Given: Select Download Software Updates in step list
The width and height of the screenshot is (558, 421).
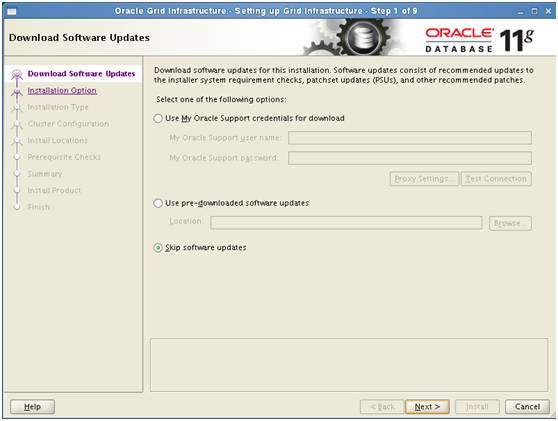Looking at the screenshot, I should [81, 74].
